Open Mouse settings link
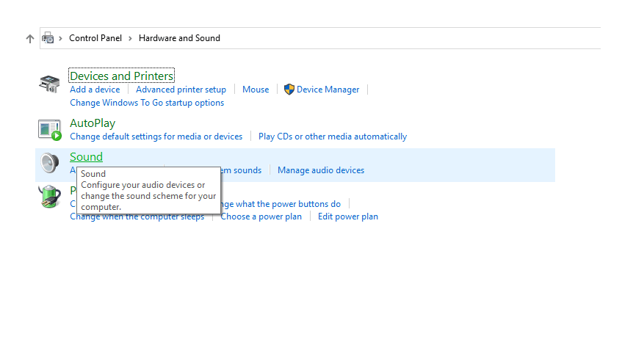The height and width of the screenshot is (364, 622). [x=256, y=90]
